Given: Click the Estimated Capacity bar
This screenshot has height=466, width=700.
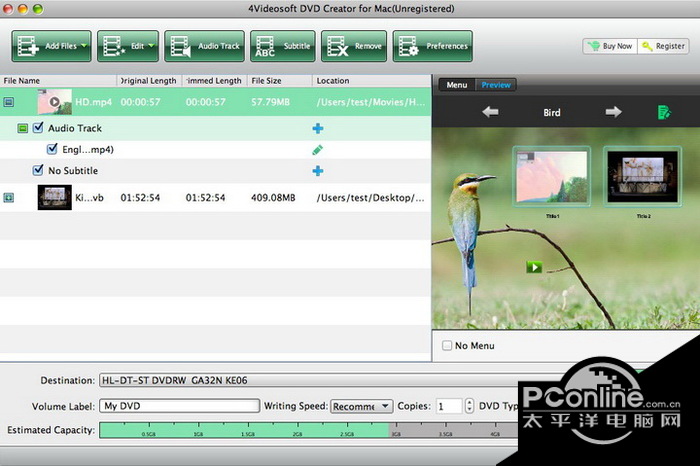Looking at the screenshot, I should [x=309, y=430].
